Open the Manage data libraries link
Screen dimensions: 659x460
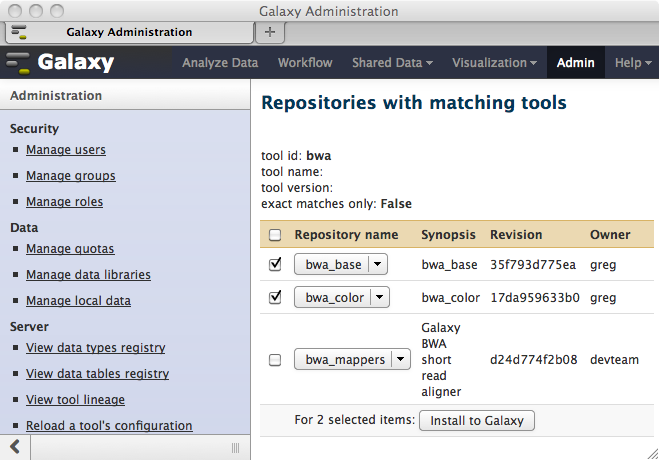pyautogui.click(x=88, y=275)
